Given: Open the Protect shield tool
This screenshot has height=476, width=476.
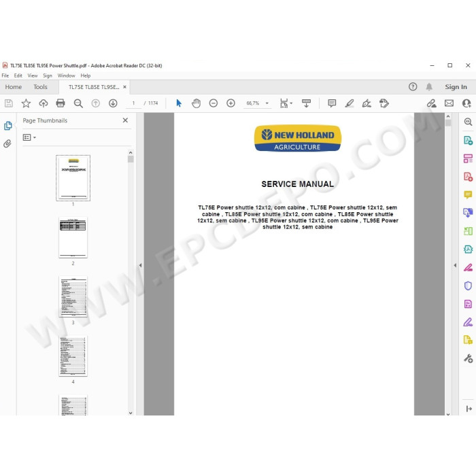Looking at the screenshot, I should click(x=468, y=286).
